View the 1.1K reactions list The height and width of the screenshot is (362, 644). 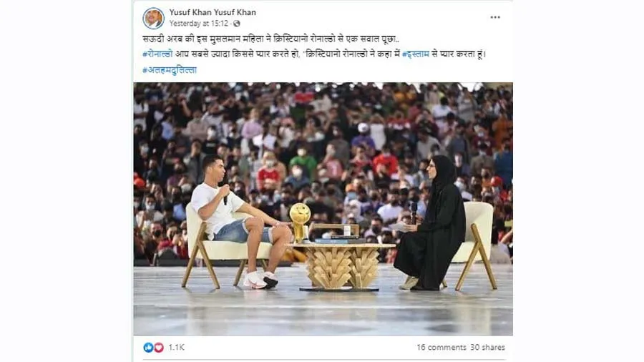tap(176, 347)
